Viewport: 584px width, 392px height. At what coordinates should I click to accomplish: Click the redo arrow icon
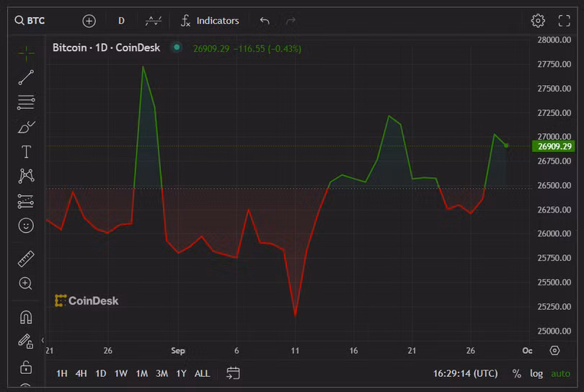291,21
